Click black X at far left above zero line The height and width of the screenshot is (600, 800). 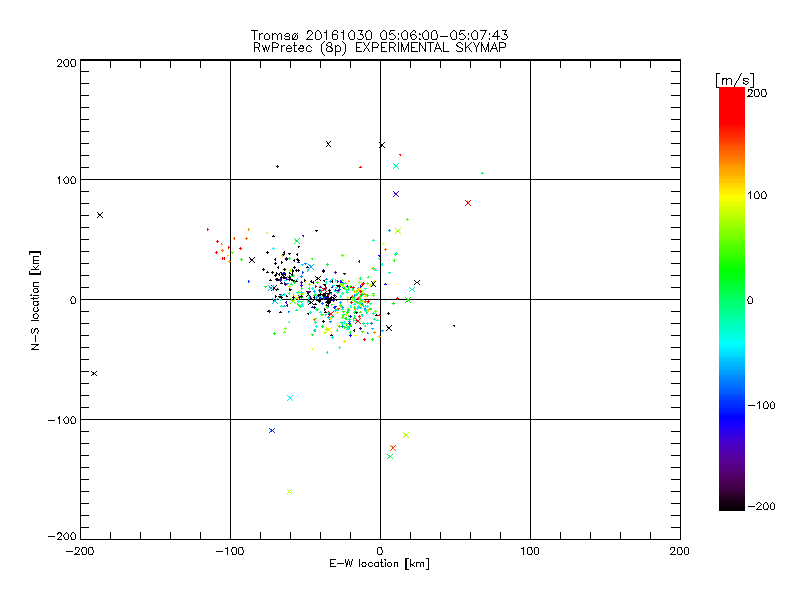(x=100, y=215)
